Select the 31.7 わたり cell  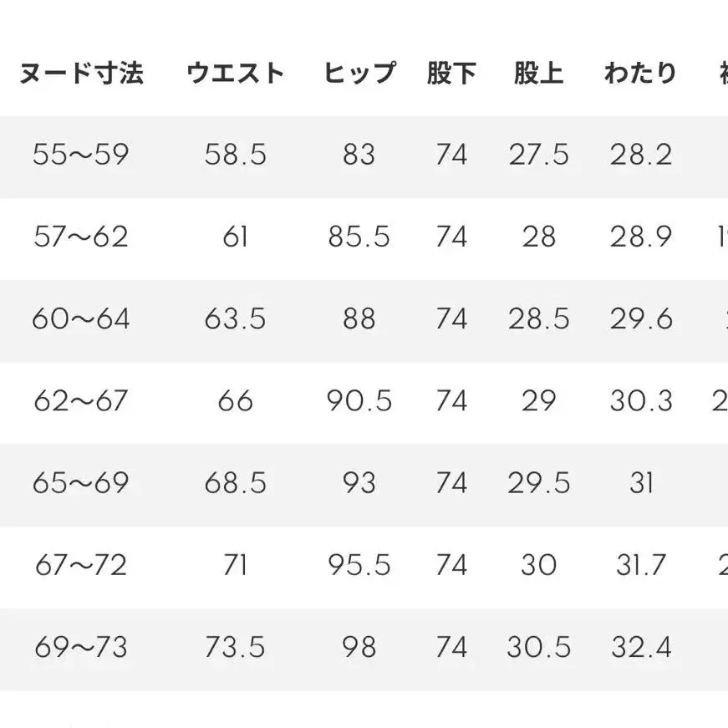coord(640,566)
